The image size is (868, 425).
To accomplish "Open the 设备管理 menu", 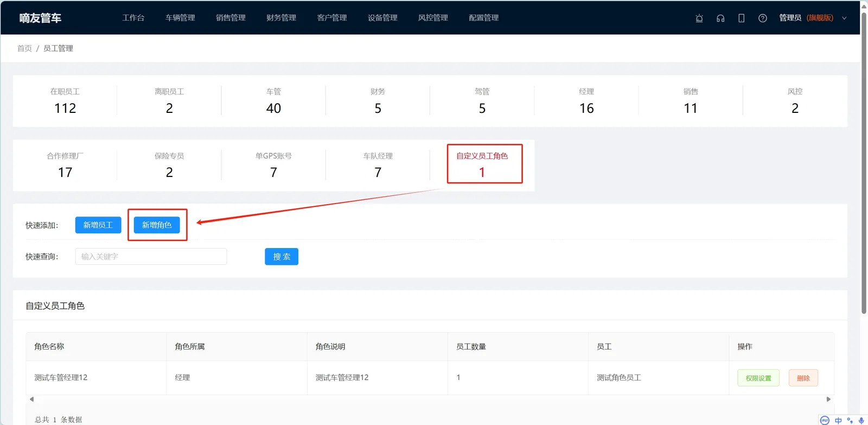I will coord(382,17).
